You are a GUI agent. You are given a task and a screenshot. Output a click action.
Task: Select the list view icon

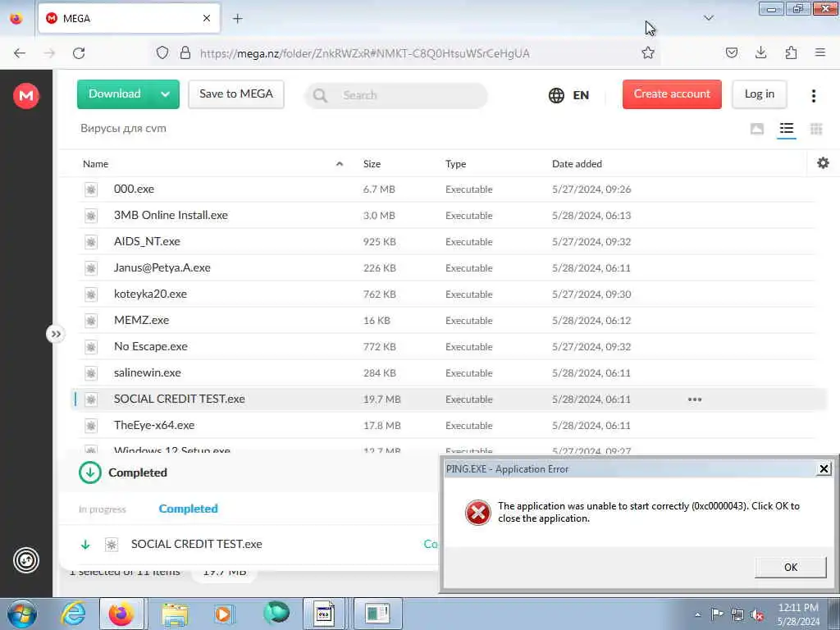[787, 129]
